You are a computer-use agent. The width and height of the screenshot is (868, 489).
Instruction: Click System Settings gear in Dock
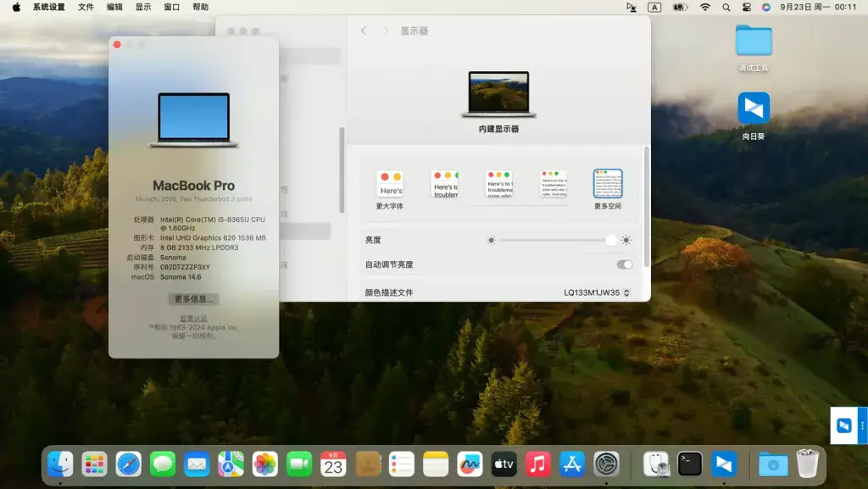point(606,464)
